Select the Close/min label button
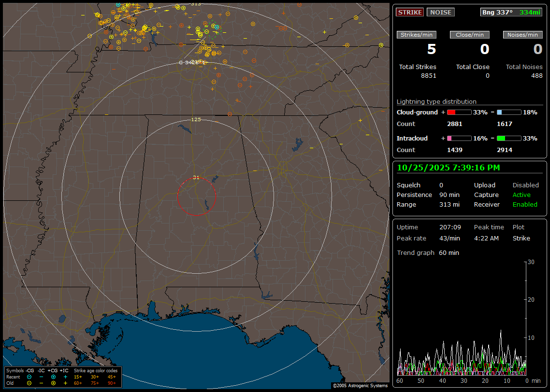Viewport: 550px width, 392px height. pos(469,35)
